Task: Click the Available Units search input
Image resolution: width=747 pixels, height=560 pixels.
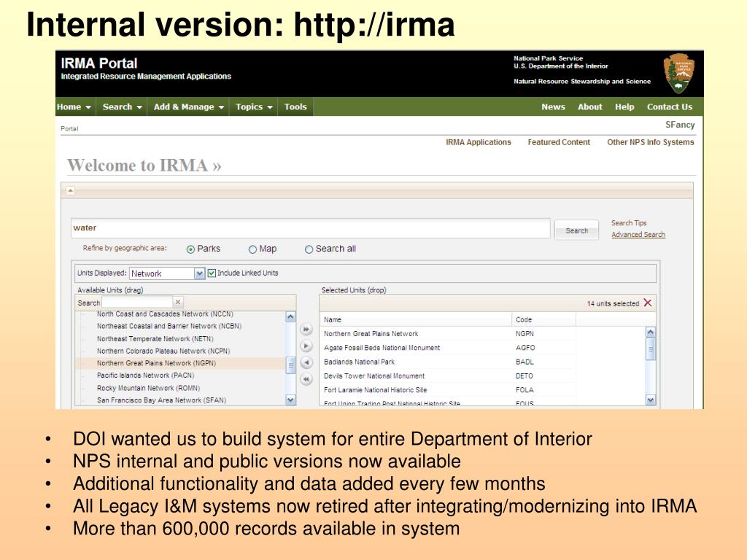Action: point(137,303)
